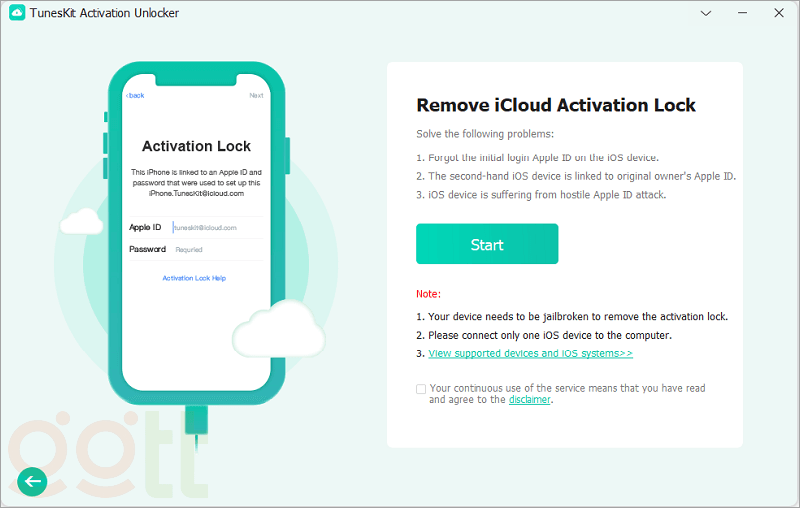
Task: Open the disclaimer link
Action: click(530, 400)
